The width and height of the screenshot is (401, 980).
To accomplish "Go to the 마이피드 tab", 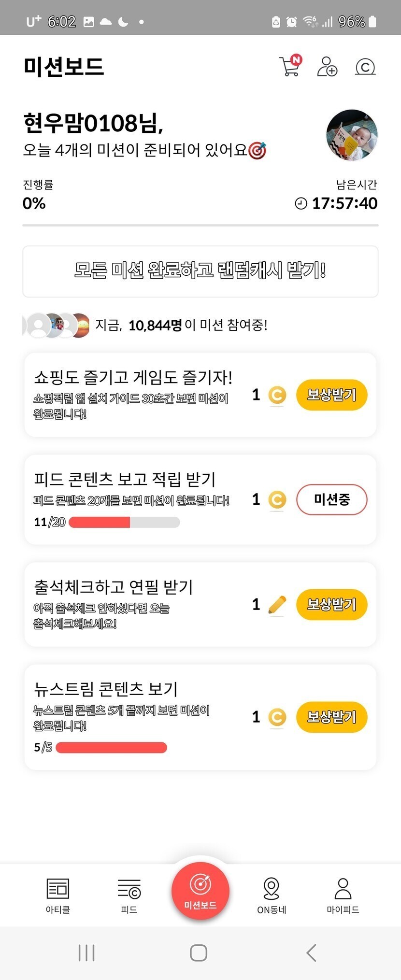I will tap(343, 896).
